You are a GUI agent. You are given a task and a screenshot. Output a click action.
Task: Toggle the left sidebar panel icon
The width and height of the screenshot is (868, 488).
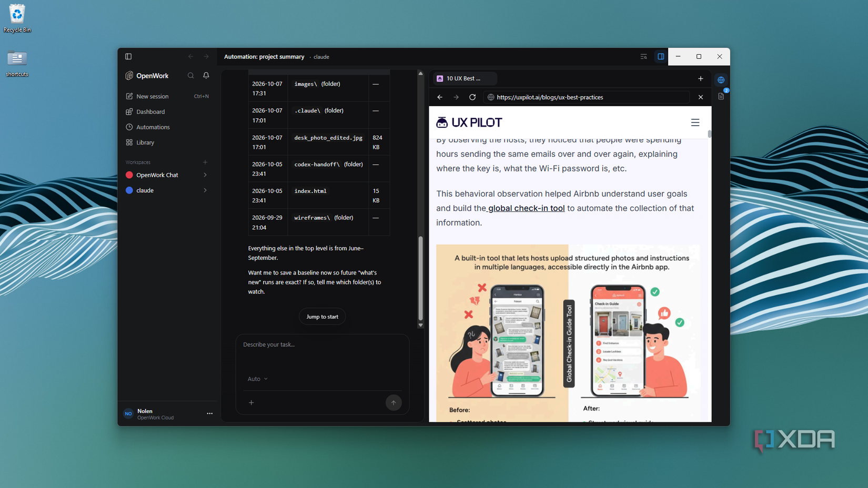(128, 56)
